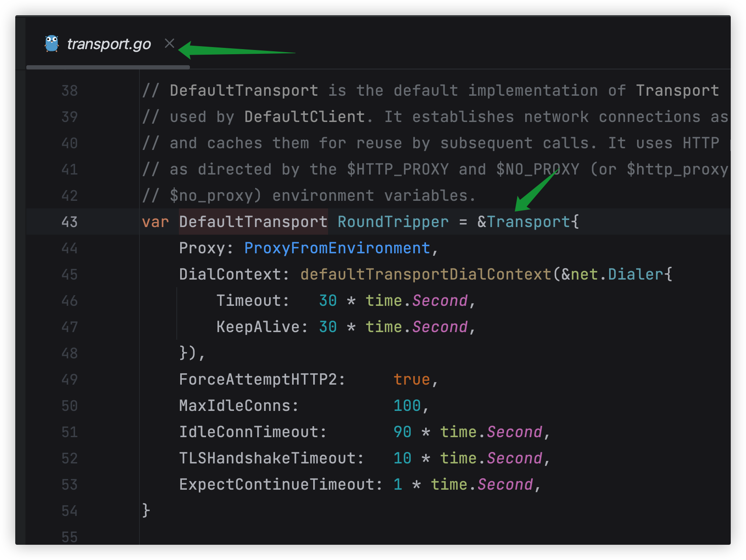
Task: Click the Dialer type in net.Dialer
Action: 635,274
